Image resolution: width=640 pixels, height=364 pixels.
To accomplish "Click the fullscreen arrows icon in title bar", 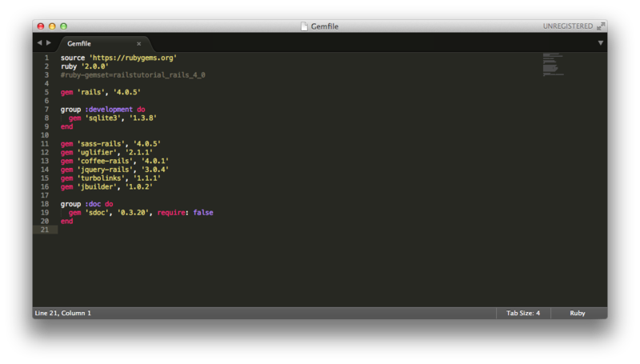I will coord(601,26).
